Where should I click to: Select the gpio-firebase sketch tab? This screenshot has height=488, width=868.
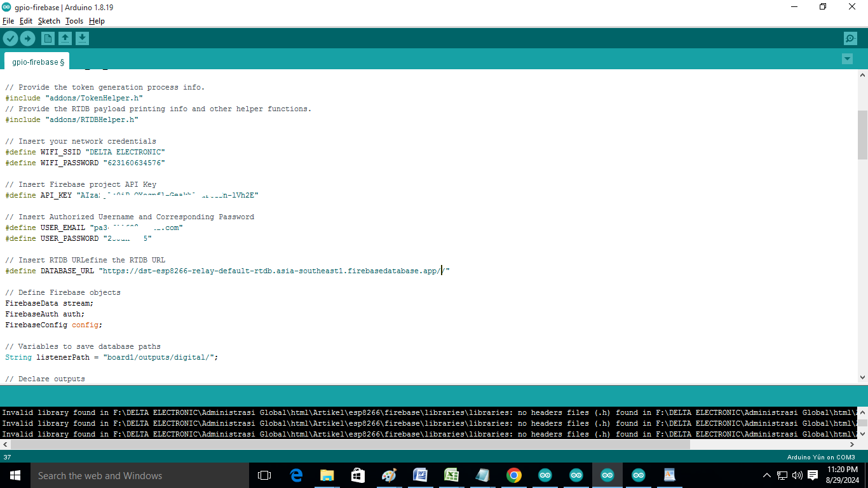tap(38, 62)
